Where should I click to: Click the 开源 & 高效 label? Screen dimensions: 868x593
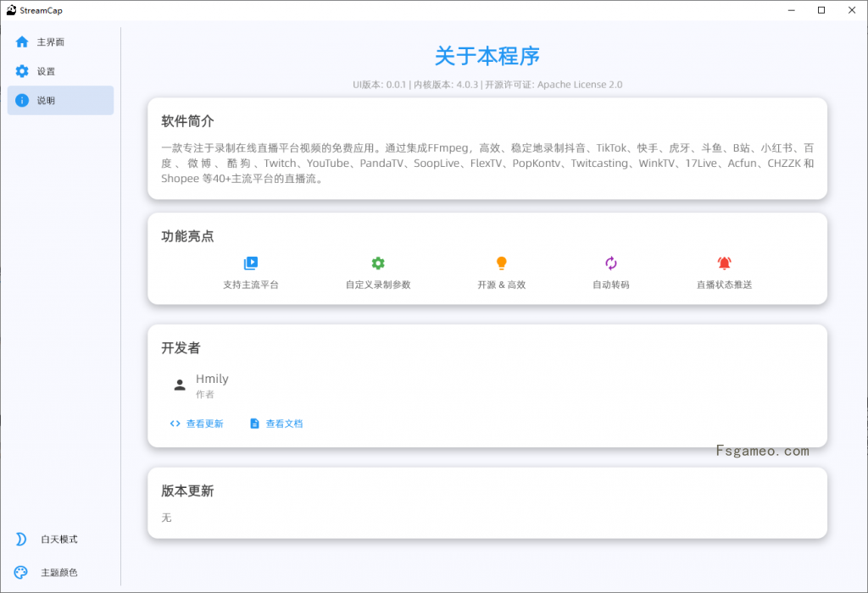pyautogui.click(x=502, y=285)
